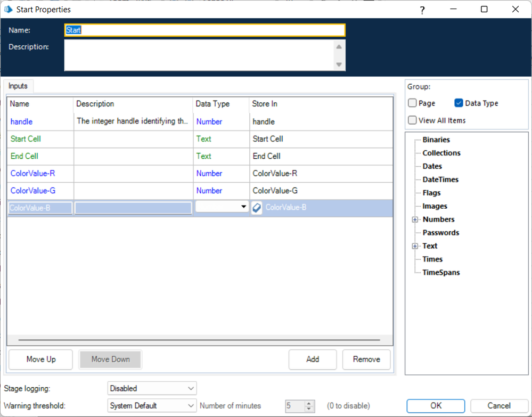
Task: Click the help question mark icon
Action: (x=422, y=10)
